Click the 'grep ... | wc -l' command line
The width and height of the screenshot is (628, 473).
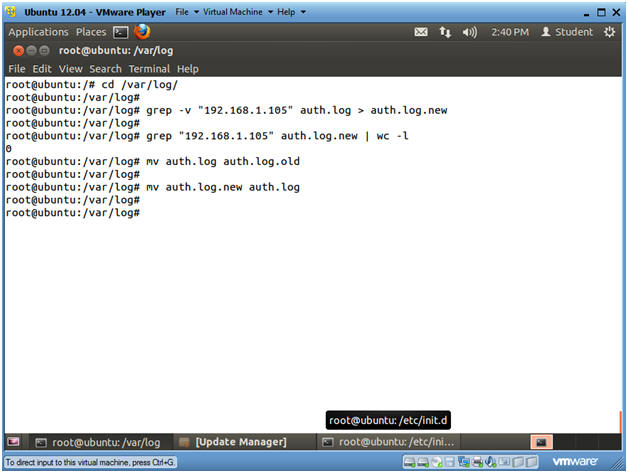click(x=207, y=136)
